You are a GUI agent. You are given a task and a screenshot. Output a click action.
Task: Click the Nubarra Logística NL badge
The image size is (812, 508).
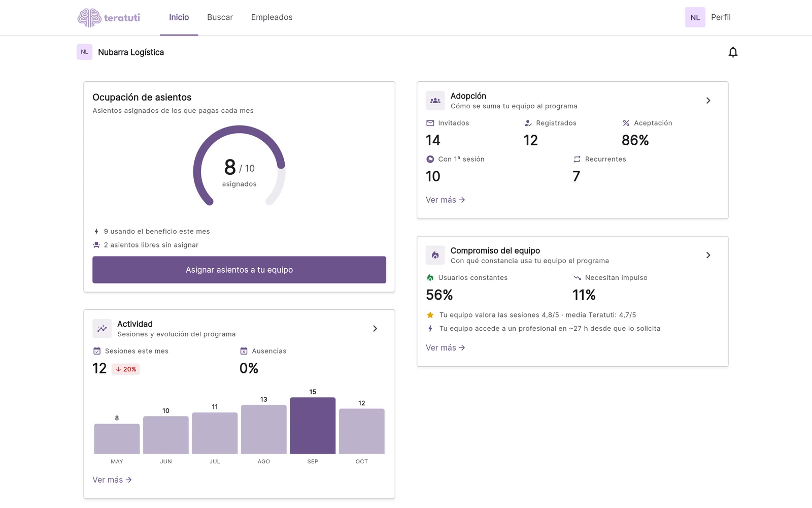[84, 52]
